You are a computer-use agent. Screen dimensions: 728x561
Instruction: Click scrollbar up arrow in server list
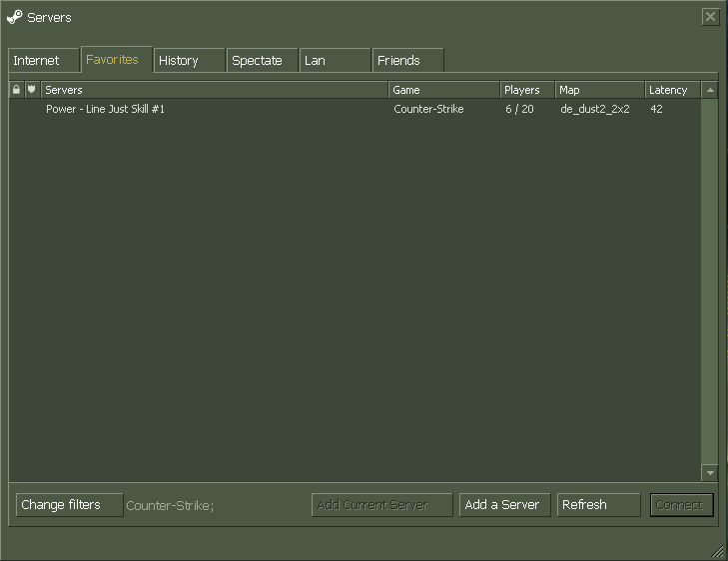[709, 90]
